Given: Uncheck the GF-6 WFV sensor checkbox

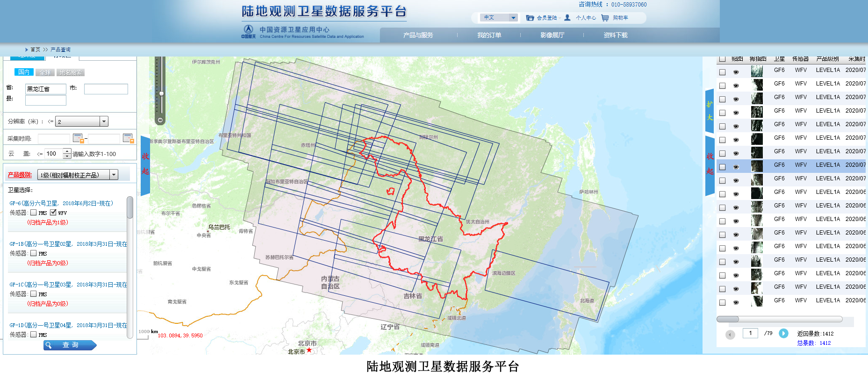Looking at the screenshot, I should click(53, 213).
